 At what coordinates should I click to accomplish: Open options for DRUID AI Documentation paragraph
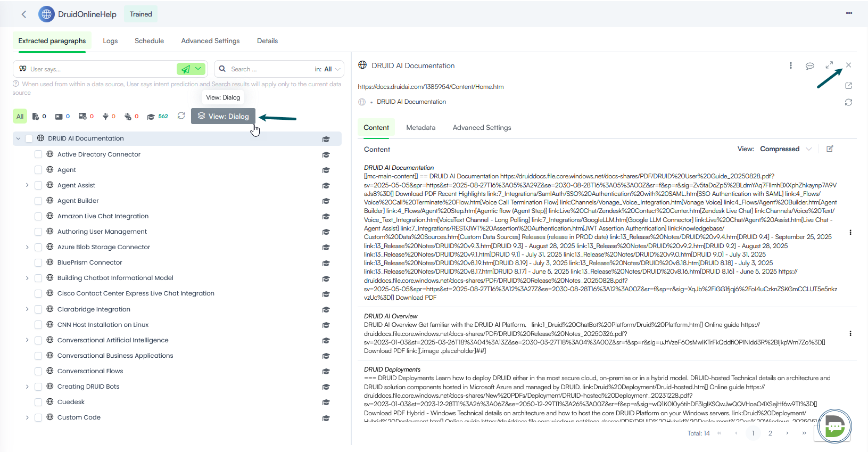(850, 233)
